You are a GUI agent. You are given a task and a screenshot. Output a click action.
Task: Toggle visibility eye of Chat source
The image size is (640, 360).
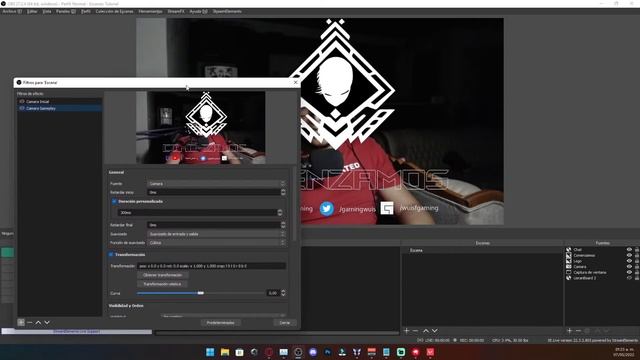coord(629,249)
